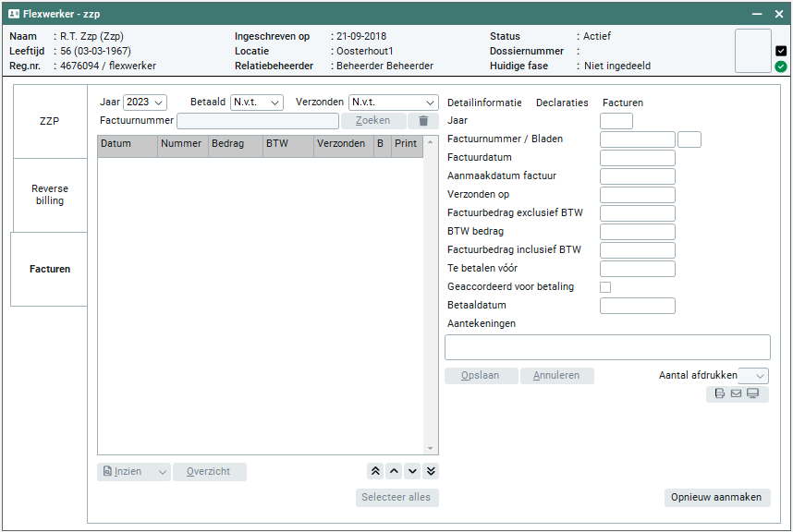
Task: Move up one record with single up arrow
Action: pos(394,471)
